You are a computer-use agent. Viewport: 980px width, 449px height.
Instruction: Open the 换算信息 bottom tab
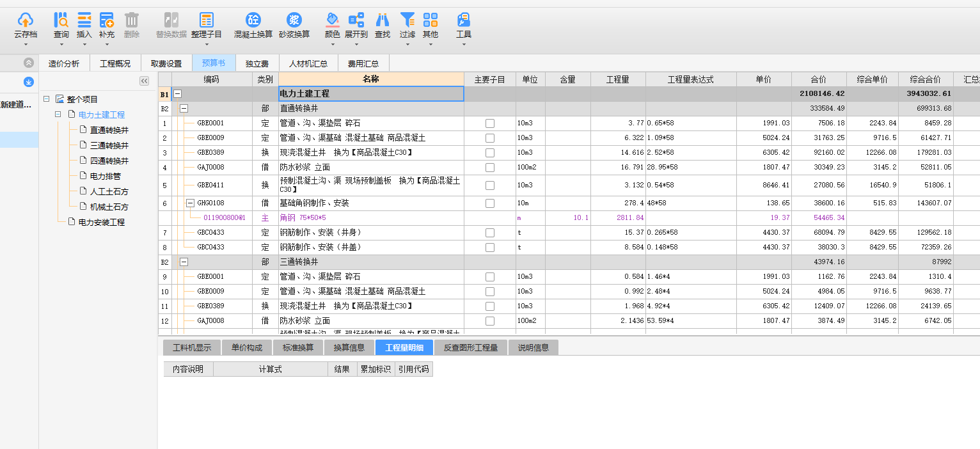coord(349,348)
